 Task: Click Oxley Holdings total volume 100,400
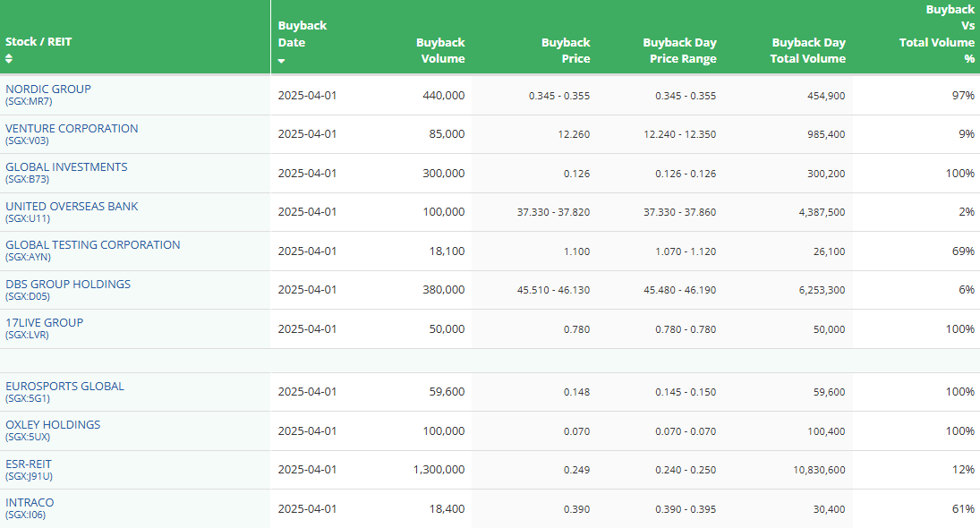[x=826, y=431]
